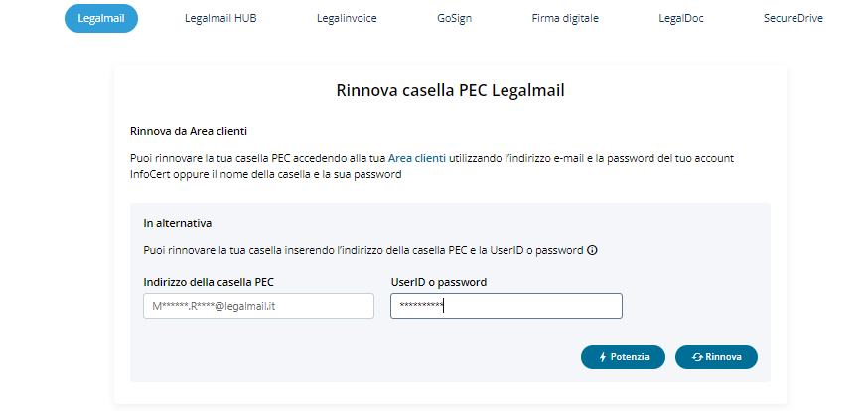Select the SecureDrive tab
868x411 pixels.
tap(794, 18)
